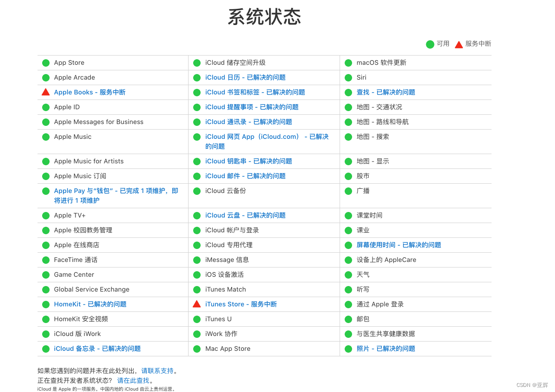Click the green dot beside iMessage 信息
The height and width of the screenshot is (392, 555).
(x=197, y=260)
